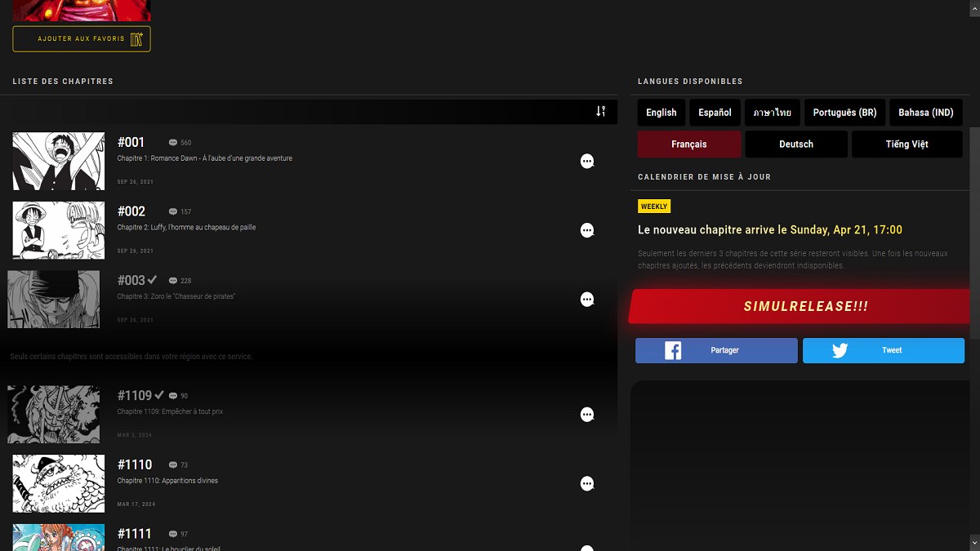The width and height of the screenshot is (980, 551).
Task: Choose Tiếng Việt language
Action: [906, 144]
